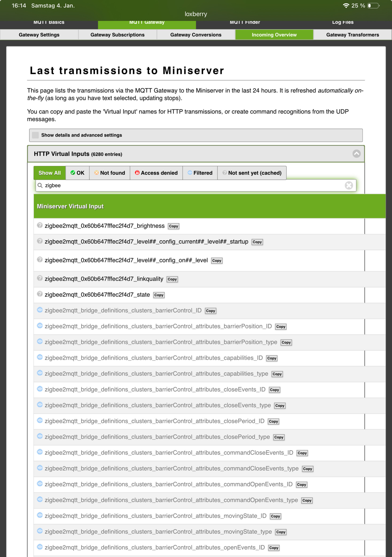Click cached status icon beside linkquality entry

[40, 278]
